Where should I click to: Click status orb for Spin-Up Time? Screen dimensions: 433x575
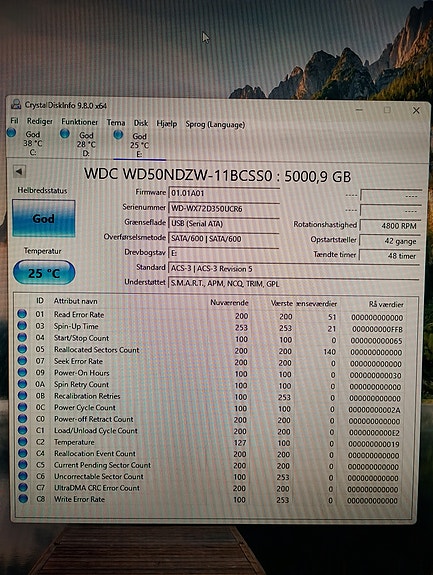pyautogui.click(x=22, y=325)
